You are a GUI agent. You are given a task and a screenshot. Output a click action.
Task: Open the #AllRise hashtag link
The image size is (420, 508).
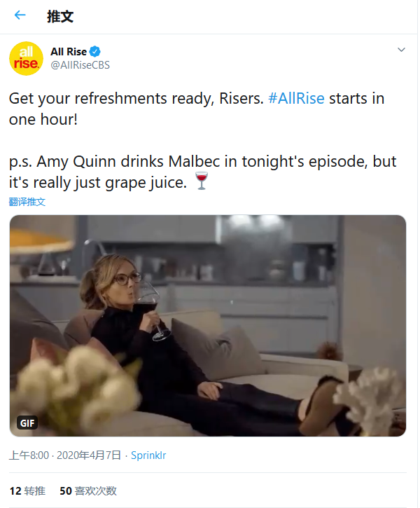coord(296,98)
